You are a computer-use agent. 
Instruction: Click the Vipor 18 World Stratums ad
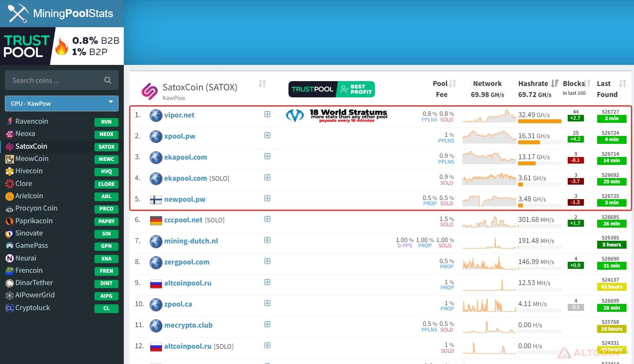coord(336,115)
